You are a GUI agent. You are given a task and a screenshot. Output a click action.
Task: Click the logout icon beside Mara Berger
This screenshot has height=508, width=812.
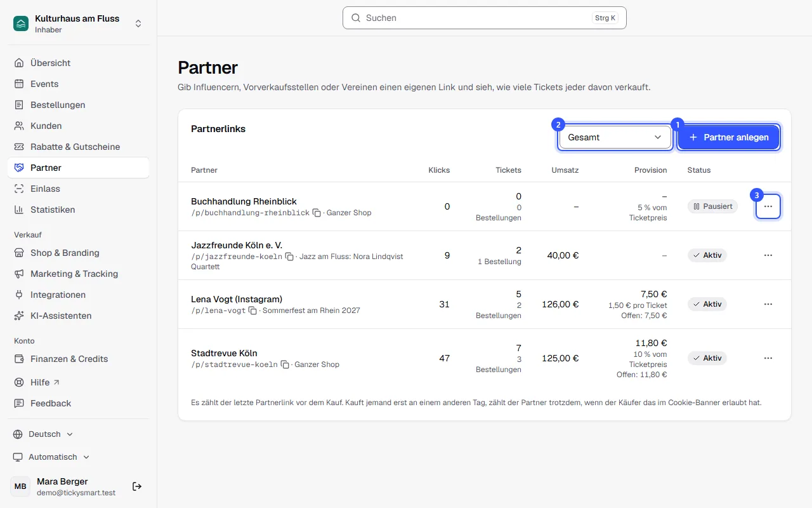(x=137, y=486)
